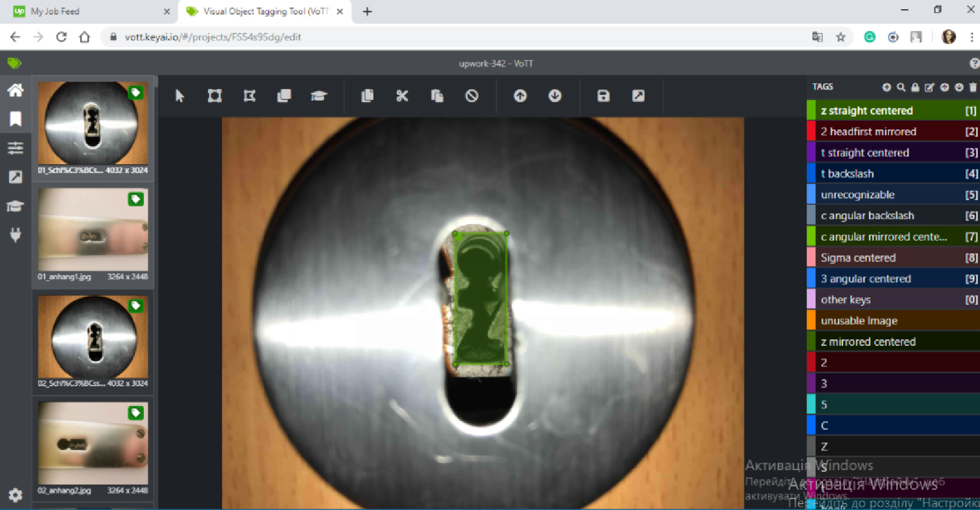Open application settings gear in sidebar
980x510 pixels.
pos(16,495)
